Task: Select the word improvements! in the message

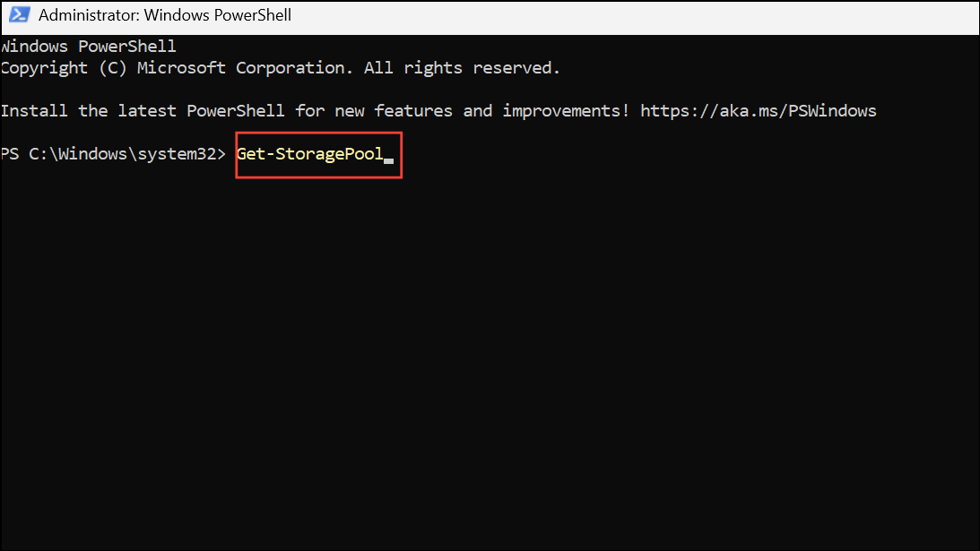Action: [566, 111]
